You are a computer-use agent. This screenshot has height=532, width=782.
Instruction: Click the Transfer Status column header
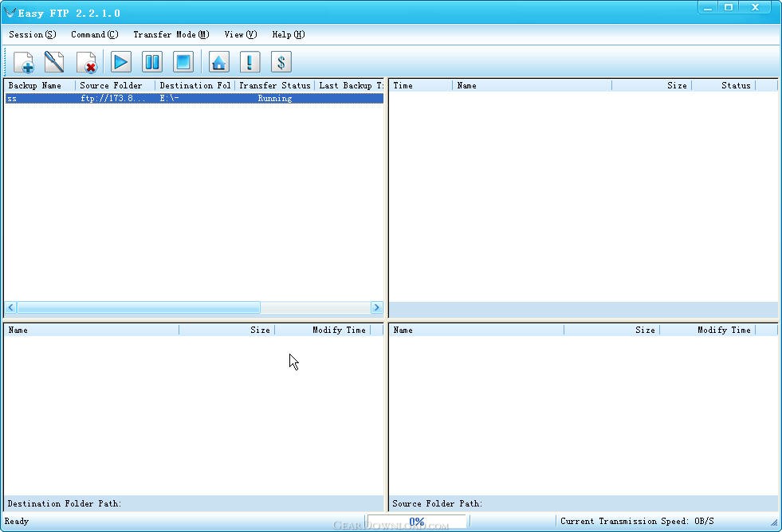275,86
